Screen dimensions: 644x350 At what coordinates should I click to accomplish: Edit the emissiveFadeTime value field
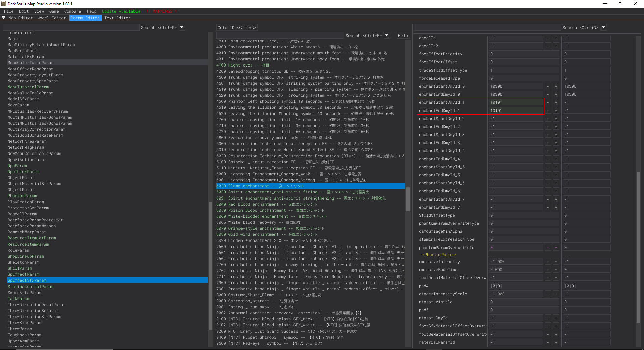click(516, 270)
